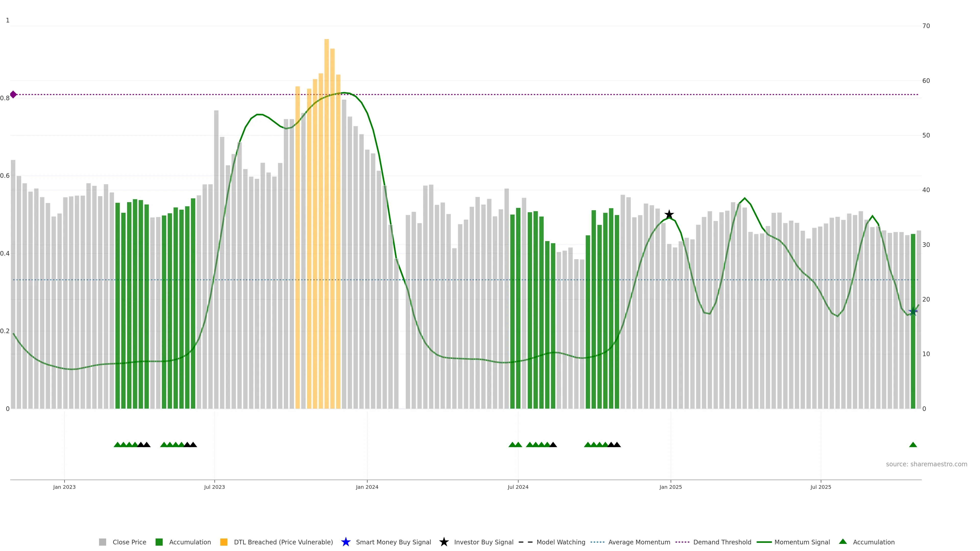
Task: Toggle DTL Breached (Price Vulnerable) legend entry
Action: [283, 542]
